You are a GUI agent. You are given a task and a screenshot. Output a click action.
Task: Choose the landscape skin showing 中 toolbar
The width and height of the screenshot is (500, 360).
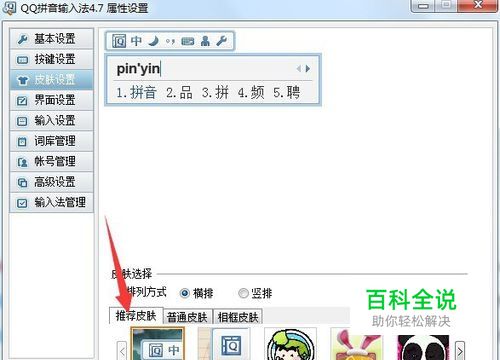[157, 343]
